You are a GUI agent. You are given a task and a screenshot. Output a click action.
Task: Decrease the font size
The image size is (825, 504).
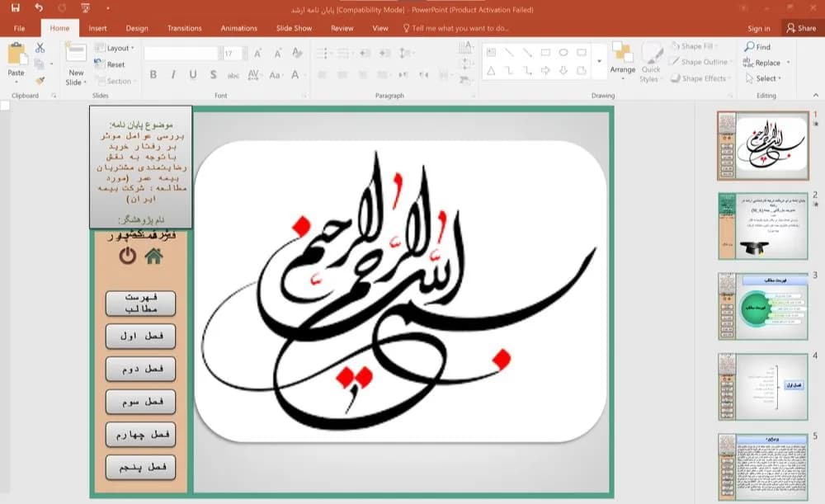[277, 53]
